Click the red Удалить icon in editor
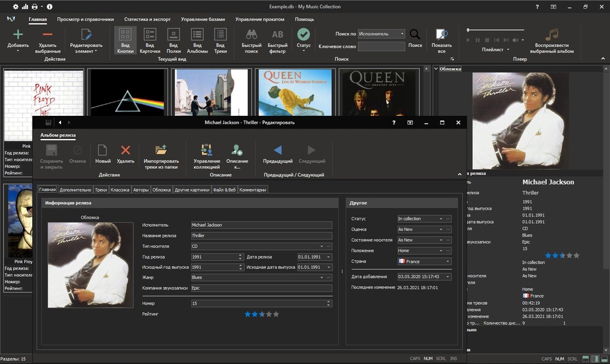This screenshot has width=610, height=364. 126,150
